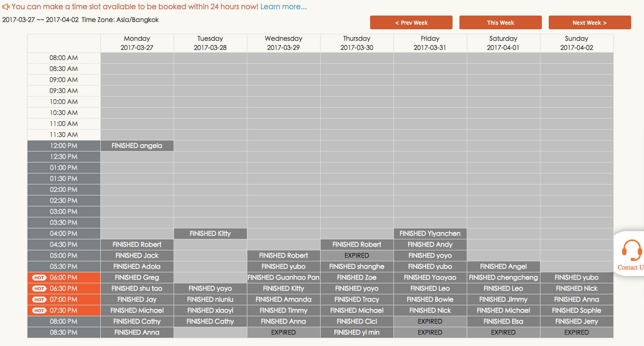Open the Learn more link
The width and height of the screenshot is (644, 346).
pos(283,7)
